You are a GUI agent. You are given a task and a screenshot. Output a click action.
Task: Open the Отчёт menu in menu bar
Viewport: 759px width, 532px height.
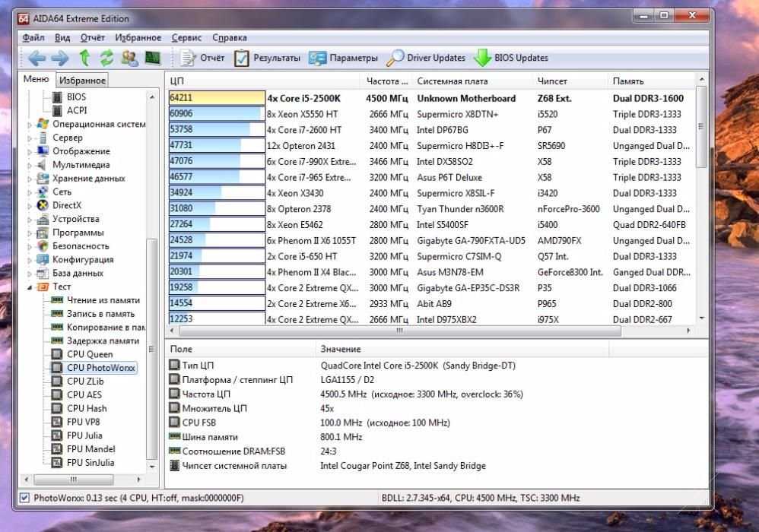tap(93, 38)
